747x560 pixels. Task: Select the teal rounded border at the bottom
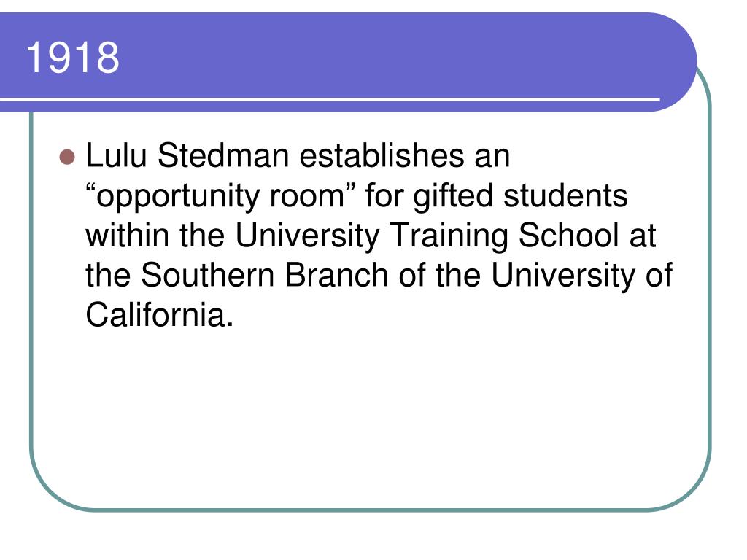click(x=370, y=510)
